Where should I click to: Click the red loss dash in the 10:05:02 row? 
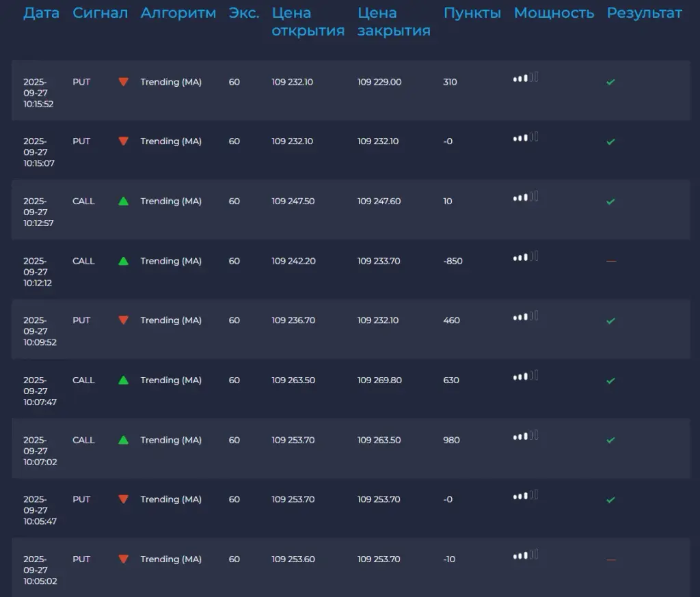point(611,559)
